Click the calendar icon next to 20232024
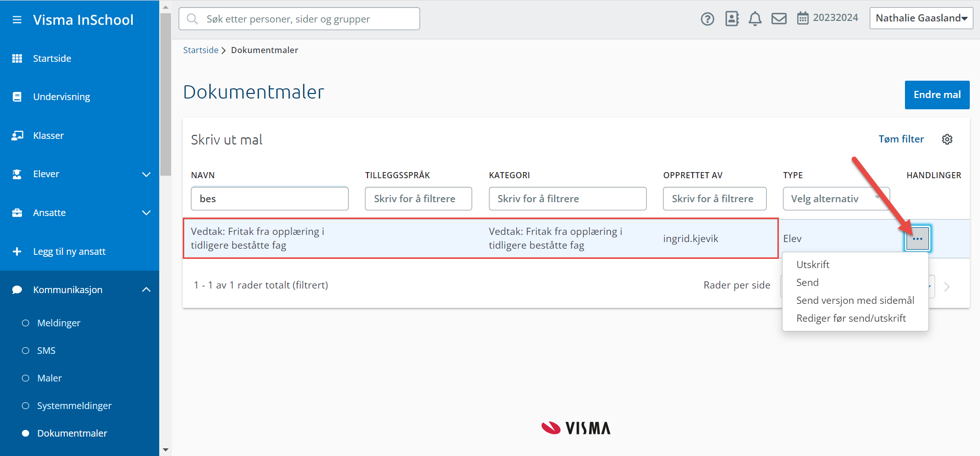Viewport: 980px width, 456px height. [803, 18]
